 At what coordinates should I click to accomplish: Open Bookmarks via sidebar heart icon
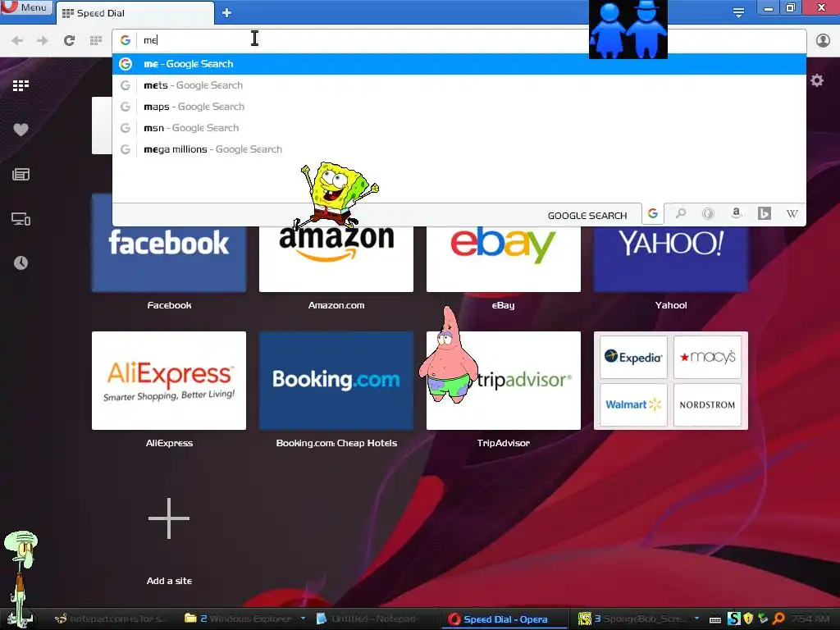[21, 130]
